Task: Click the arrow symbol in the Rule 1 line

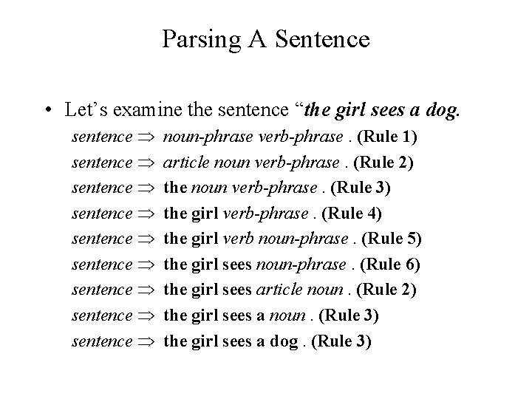Action: coord(146,137)
